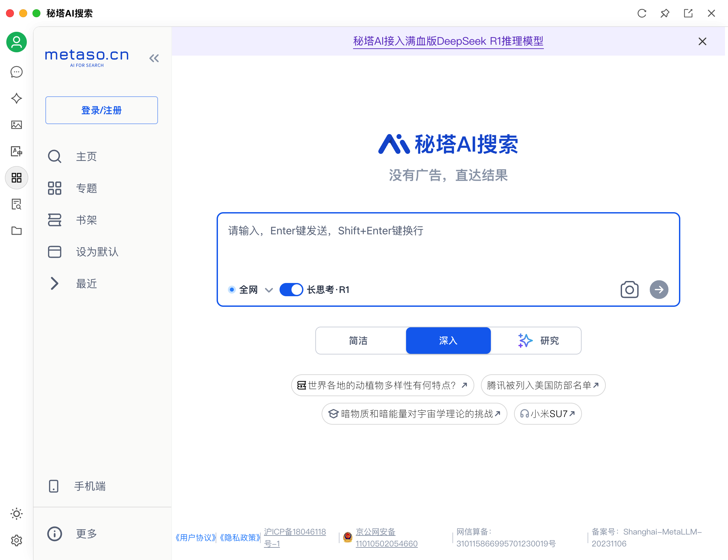The height and width of the screenshot is (560, 728).
Task: Open in external window icon in title bar
Action: [688, 13]
